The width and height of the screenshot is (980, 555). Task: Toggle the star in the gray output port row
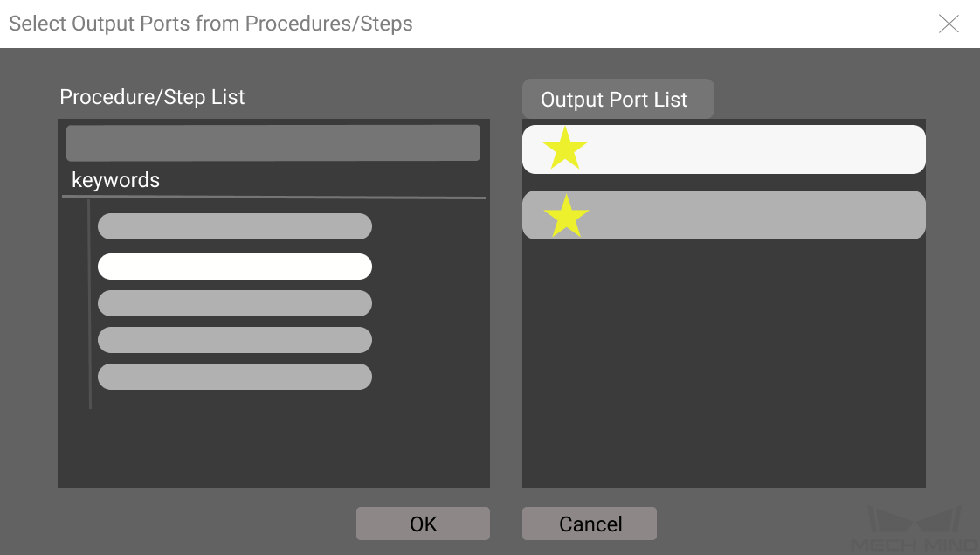pos(566,216)
